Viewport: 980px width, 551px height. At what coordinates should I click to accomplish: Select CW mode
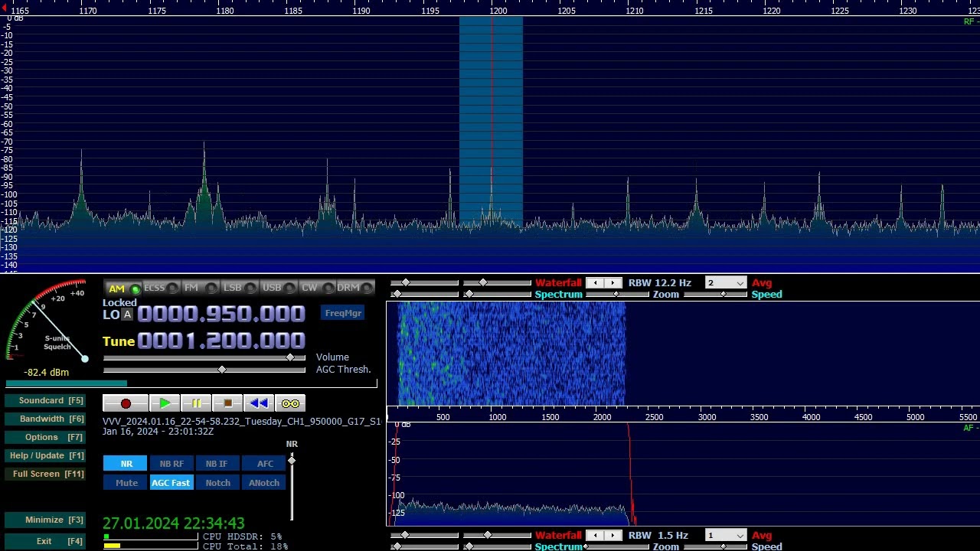tap(316, 288)
